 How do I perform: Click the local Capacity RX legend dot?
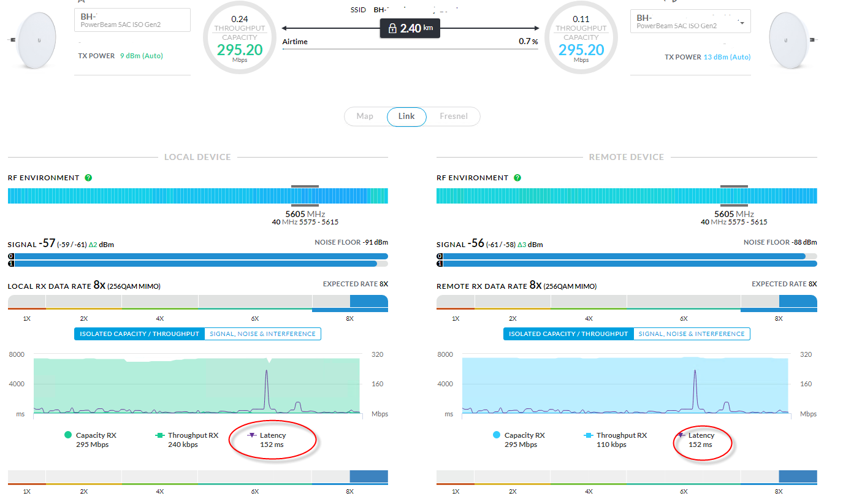(68, 435)
